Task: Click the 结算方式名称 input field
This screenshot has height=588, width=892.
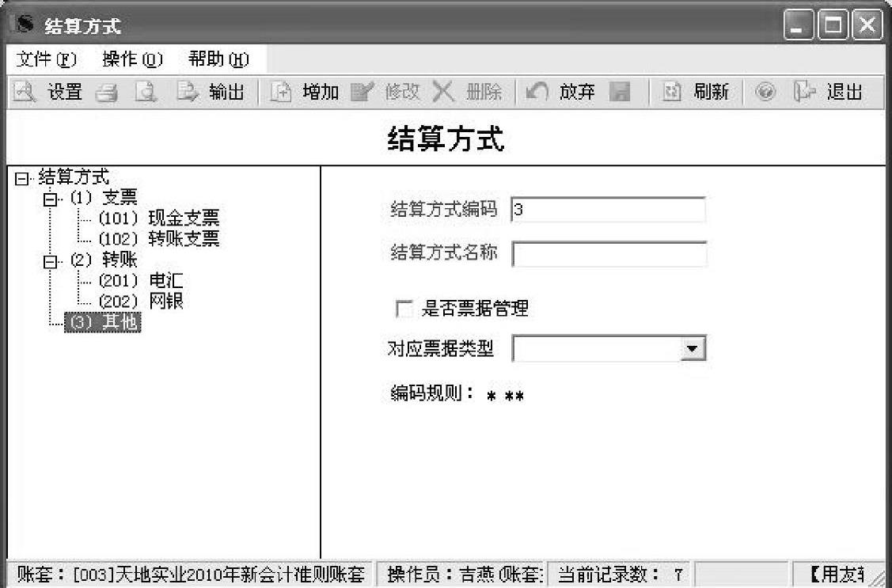Action: [x=609, y=254]
